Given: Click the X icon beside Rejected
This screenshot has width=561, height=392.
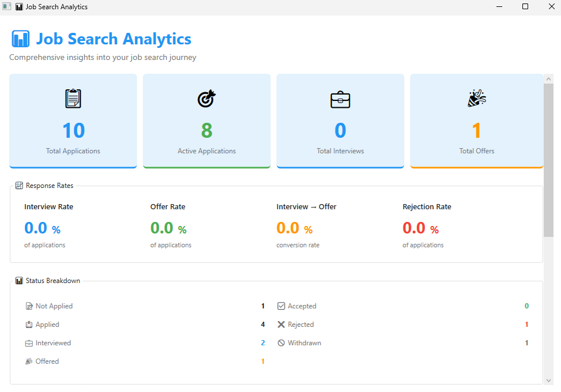Looking at the screenshot, I should tap(281, 324).
